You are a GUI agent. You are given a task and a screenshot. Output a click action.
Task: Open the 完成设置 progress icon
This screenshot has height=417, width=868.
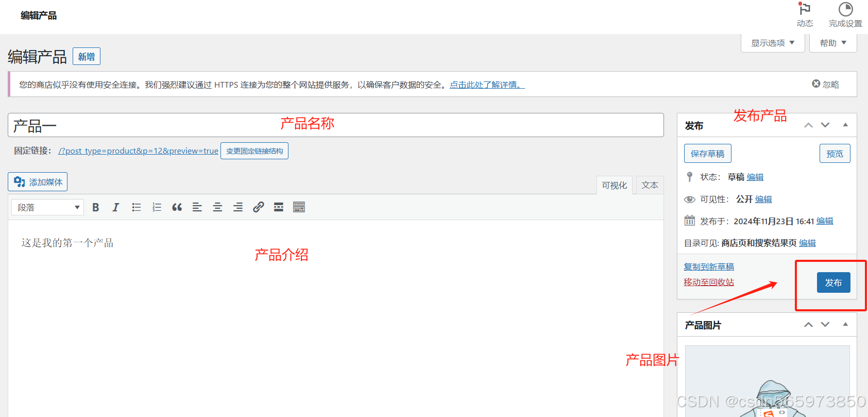[845, 9]
